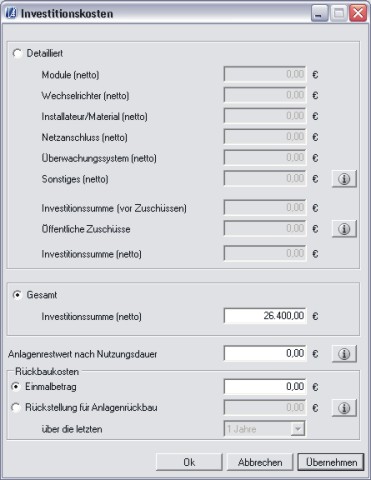Select the Detailliert radio option
371x480 pixels.
(x=17, y=53)
